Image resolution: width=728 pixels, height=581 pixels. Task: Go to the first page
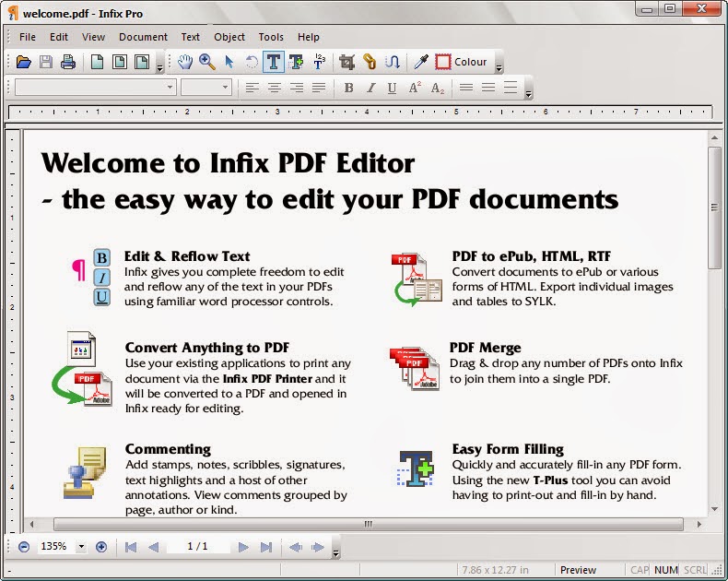click(x=131, y=547)
